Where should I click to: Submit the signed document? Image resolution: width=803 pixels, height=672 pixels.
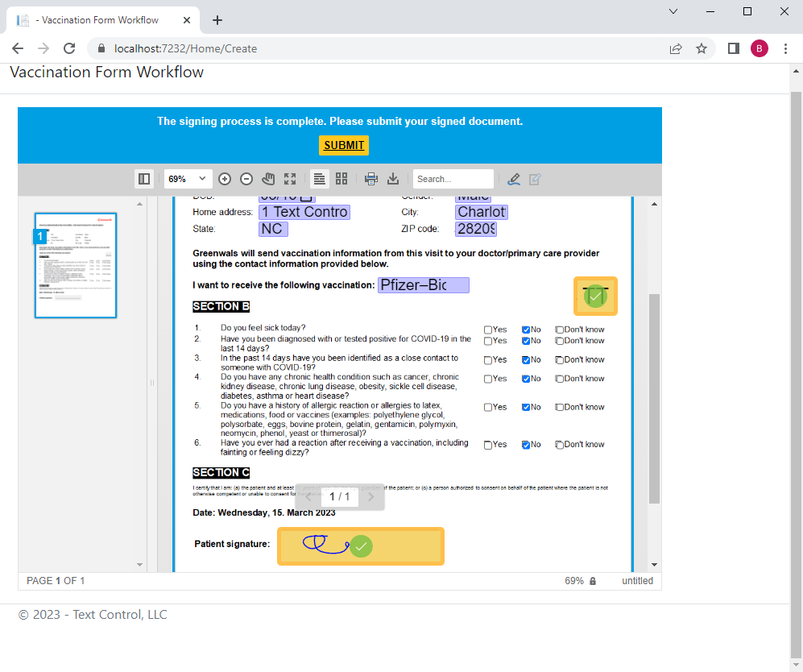pos(344,146)
